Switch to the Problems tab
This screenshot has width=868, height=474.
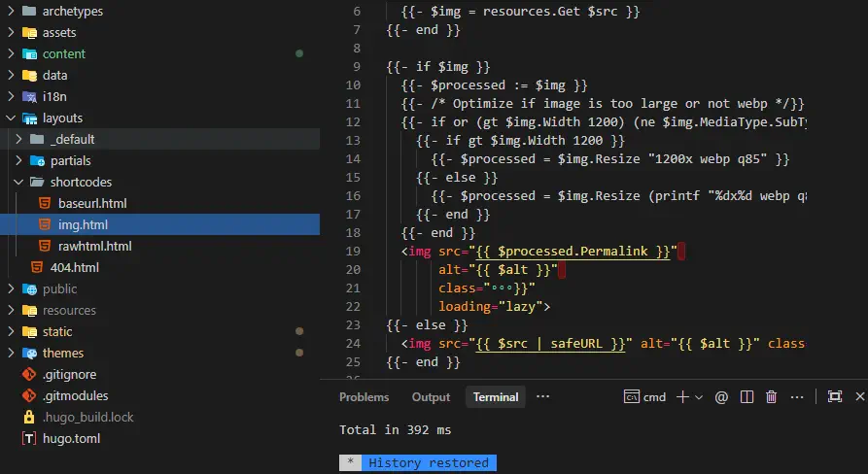tap(364, 397)
